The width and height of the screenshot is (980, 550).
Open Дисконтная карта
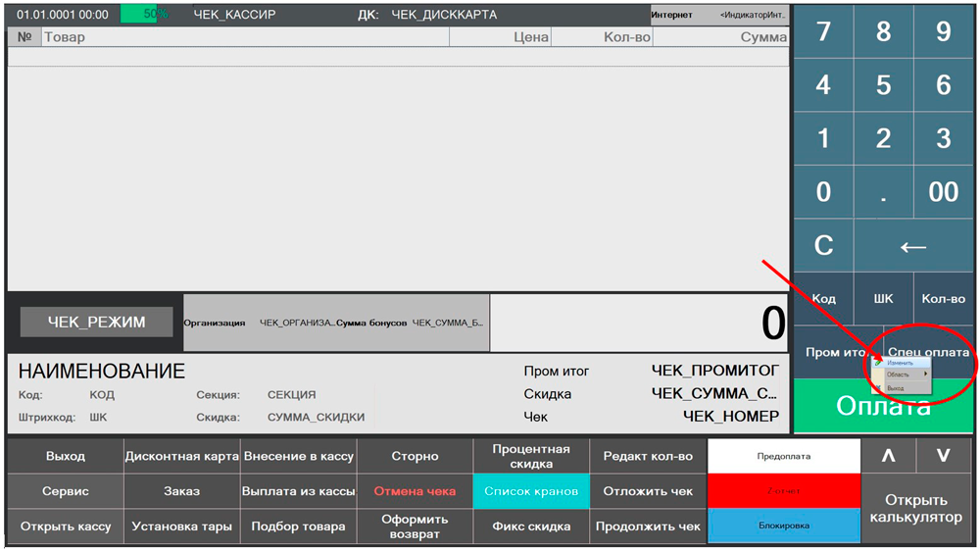coord(182,456)
